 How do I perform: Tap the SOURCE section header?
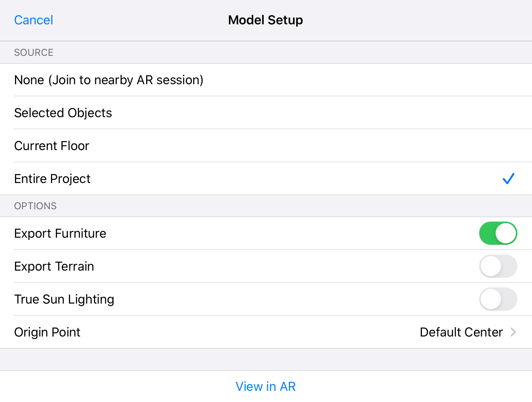[x=34, y=52]
